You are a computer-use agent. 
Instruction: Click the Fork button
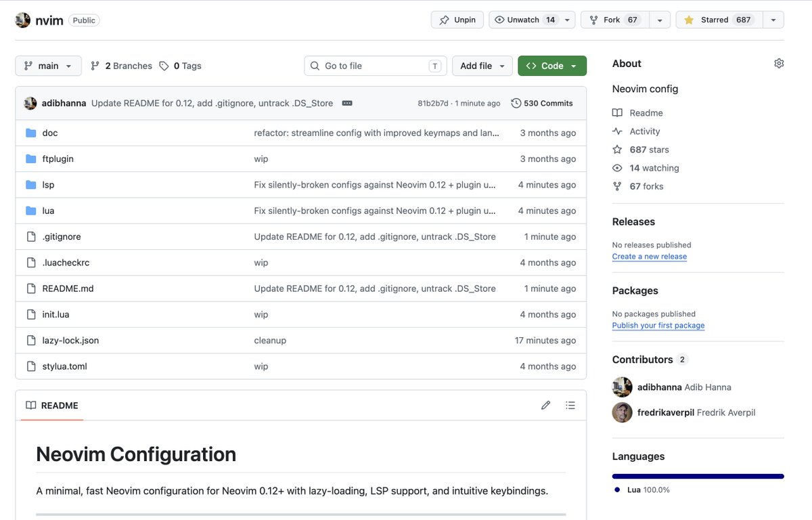(615, 20)
